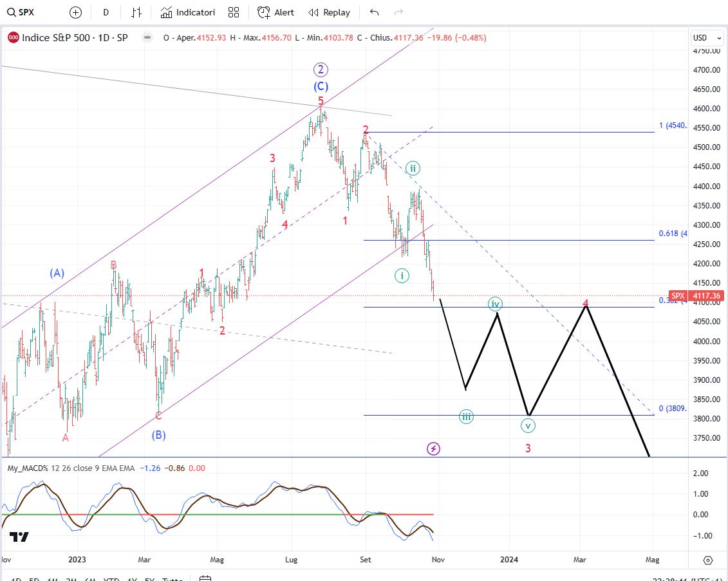Select the blue (A) wave label
Screen dimensions: 728x581
click(57, 273)
